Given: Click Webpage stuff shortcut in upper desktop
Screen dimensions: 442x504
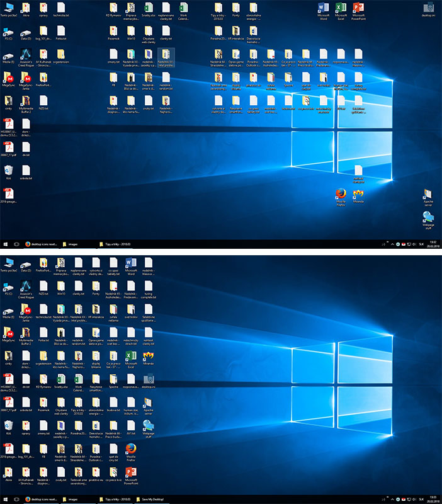Looking at the screenshot, I should pyautogui.click(x=428, y=217).
